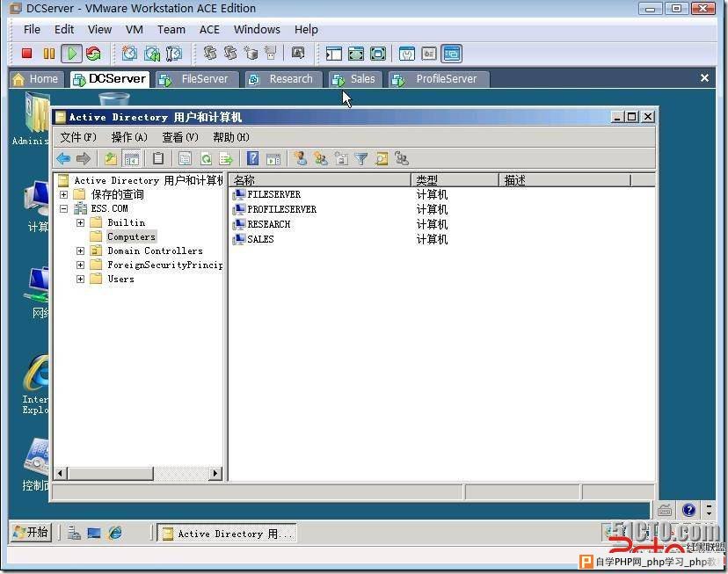Click the Export list icon
The width and height of the screenshot is (728, 574).
[226, 159]
